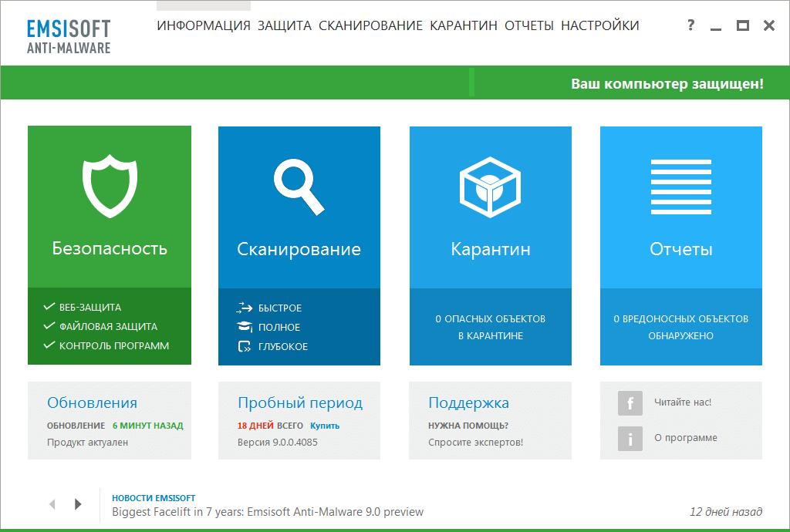Click the О программе info icon
Screen dimensions: 790x532
click(x=630, y=438)
